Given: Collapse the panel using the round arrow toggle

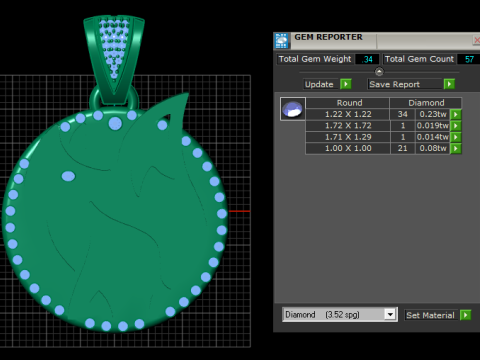Looking at the screenshot, I should click(379, 72).
